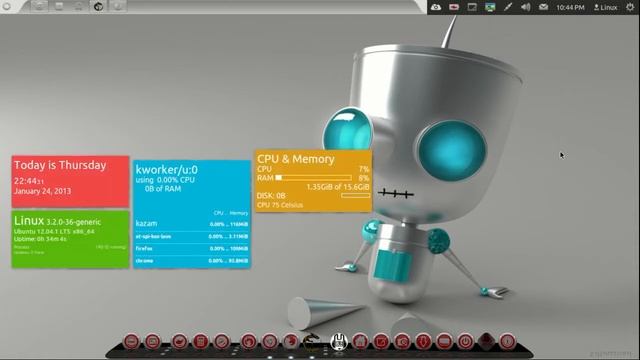Image resolution: width=640 pixels, height=360 pixels.
Task: Launch the camera screenshot icon in the dock
Action: [402, 341]
